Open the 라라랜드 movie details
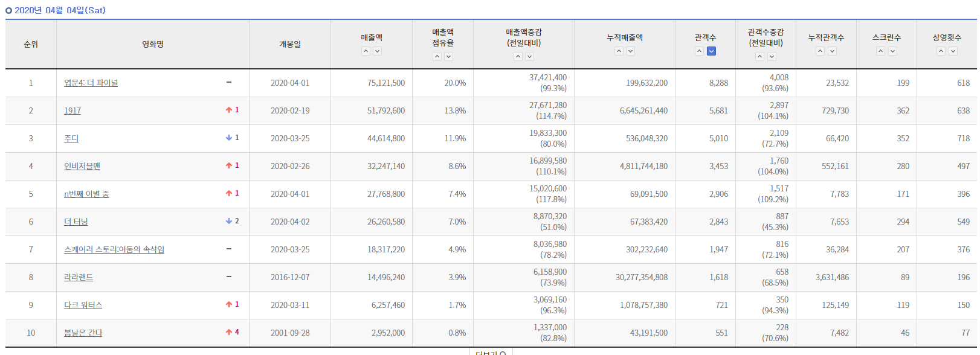Screen dimensions: 980x355 pyautogui.click(x=79, y=277)
